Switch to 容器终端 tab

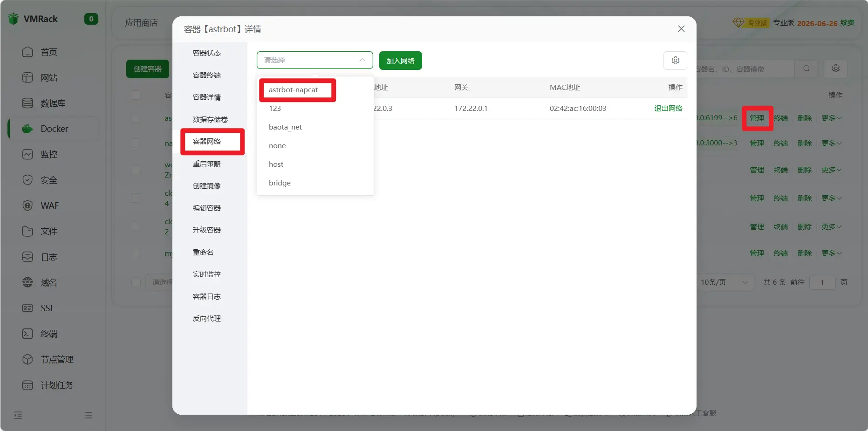(x=206, y=75)
